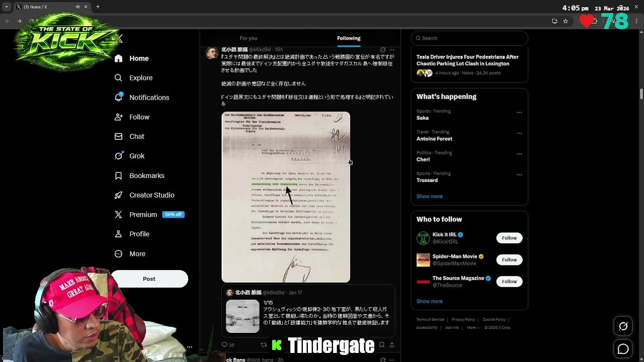644x362 pixels.
Task: Open Chat envelope in the sidebar
Action: (x=118, y=136)
